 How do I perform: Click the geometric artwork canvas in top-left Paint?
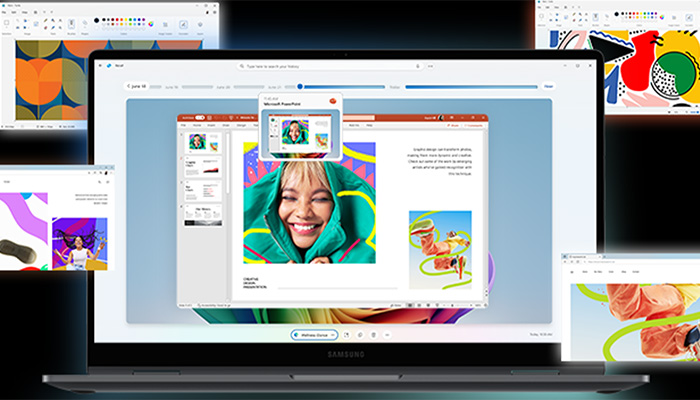tap(109, 80)
